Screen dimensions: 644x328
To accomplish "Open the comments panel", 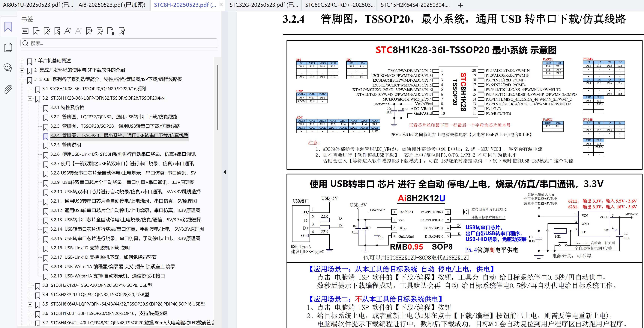I will (8, 67).
